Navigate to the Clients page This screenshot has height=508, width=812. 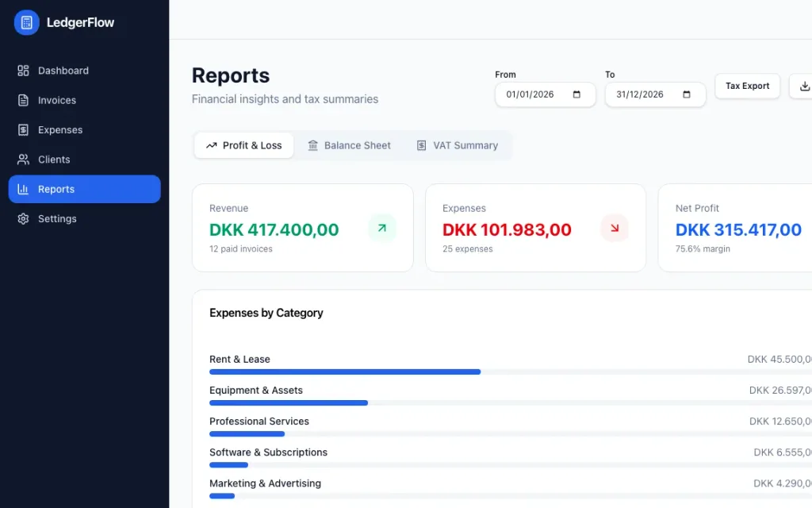(x=84, y=159)
